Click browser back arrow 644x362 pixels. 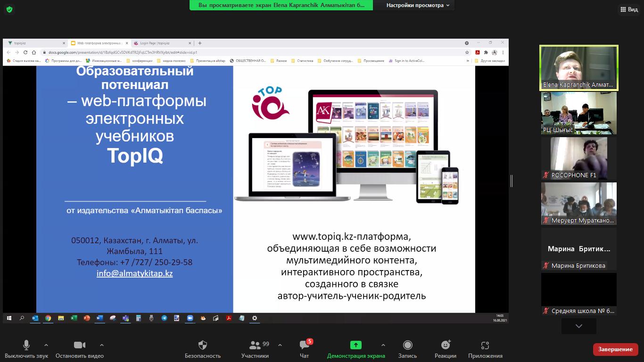(9, 52)
